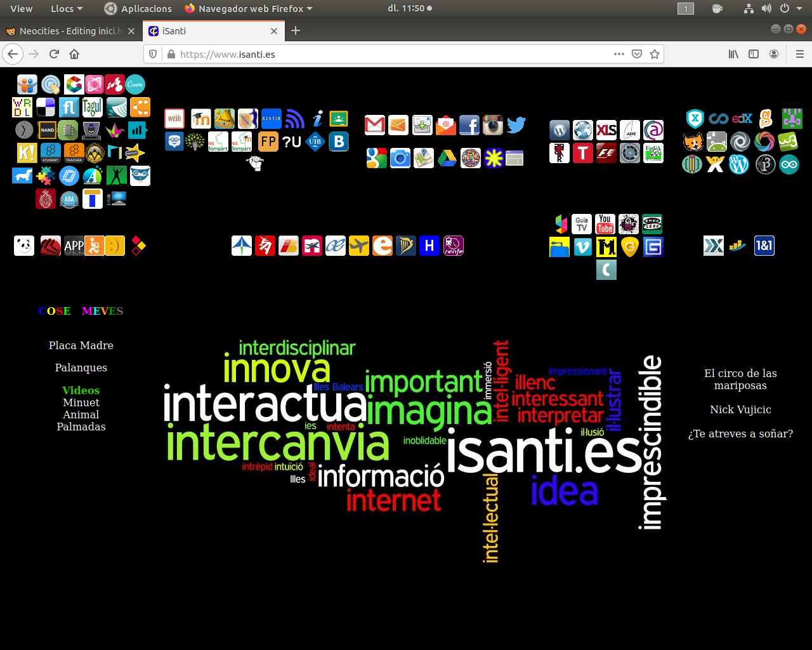The image size is (812, 650).
Task: Open the Renfe icon link
Action: (x=453, y=246)
